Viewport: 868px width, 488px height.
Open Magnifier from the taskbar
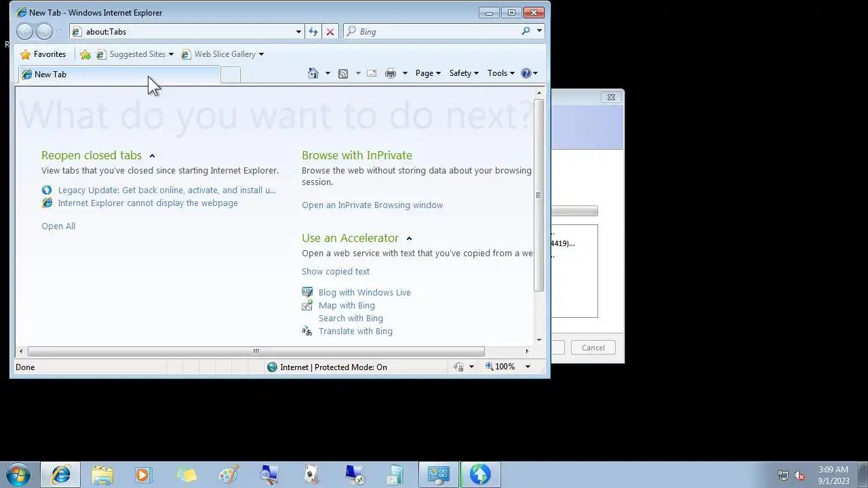(269, 474)
